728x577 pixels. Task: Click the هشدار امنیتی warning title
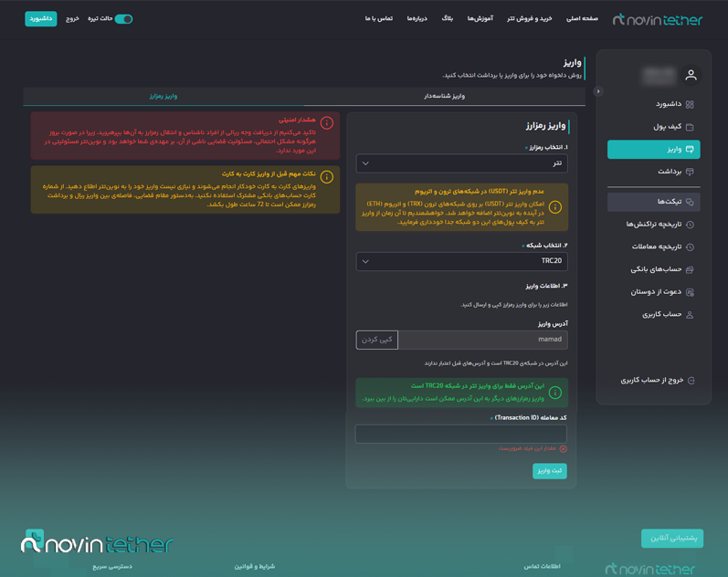pyautogui.click(x=297, y=120)
